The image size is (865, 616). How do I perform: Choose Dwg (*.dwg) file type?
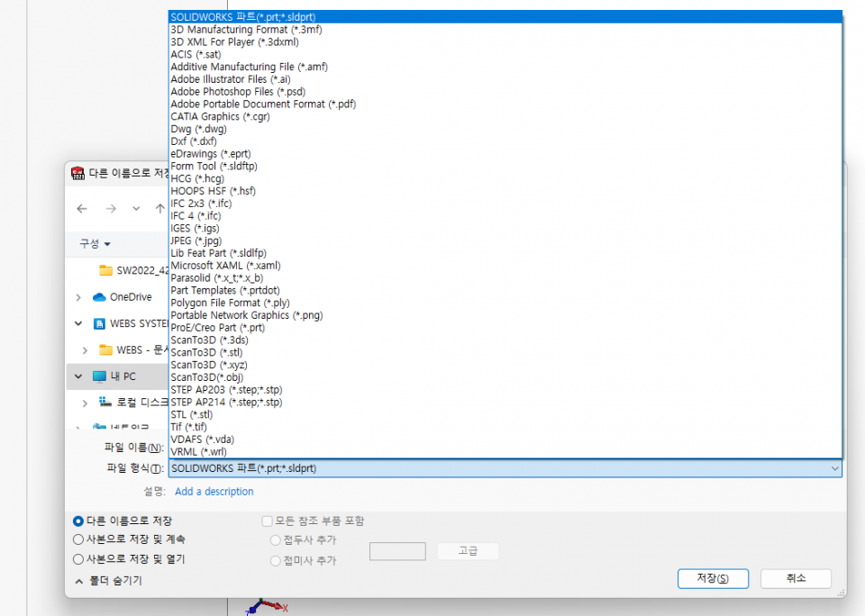505,129
